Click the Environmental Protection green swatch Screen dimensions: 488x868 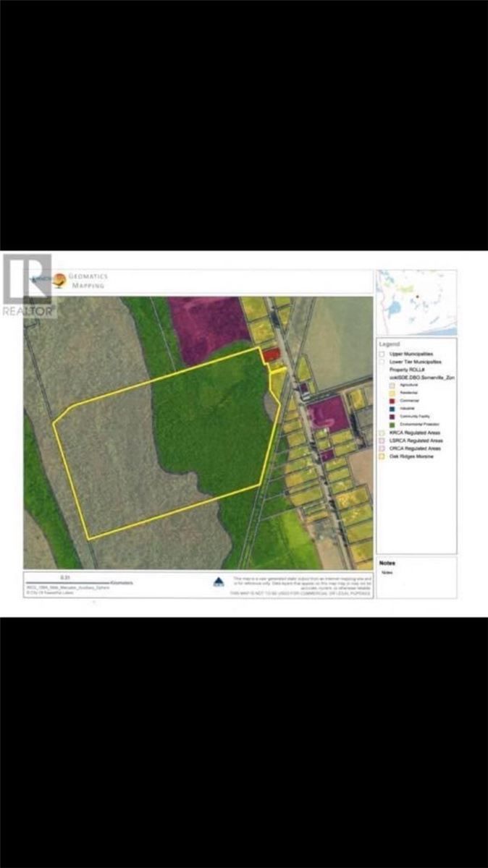click(392, 424)
